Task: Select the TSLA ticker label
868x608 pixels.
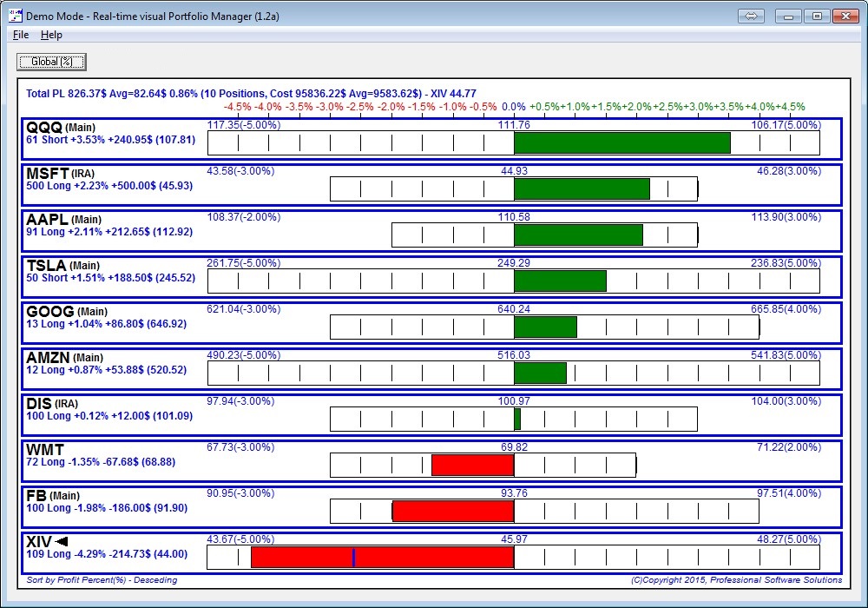Action: [x=46, y=265]
